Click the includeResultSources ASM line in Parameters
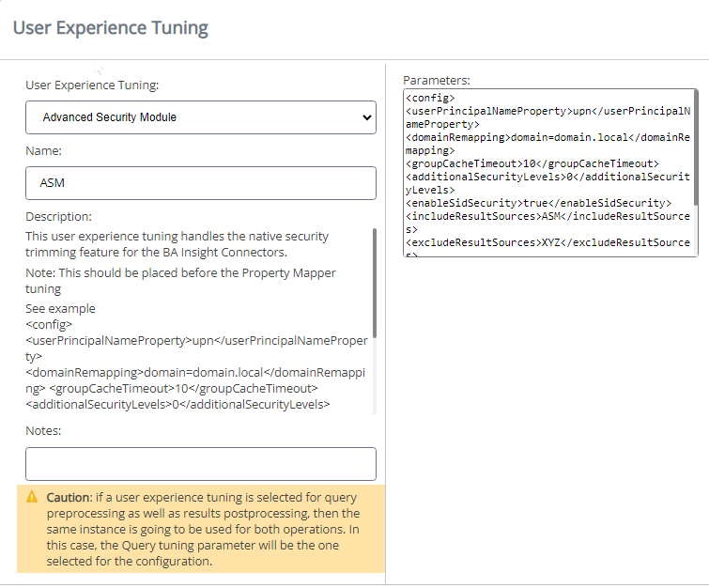Image resolution: width=709 pixels, height=588 pixels. (547, 216)
